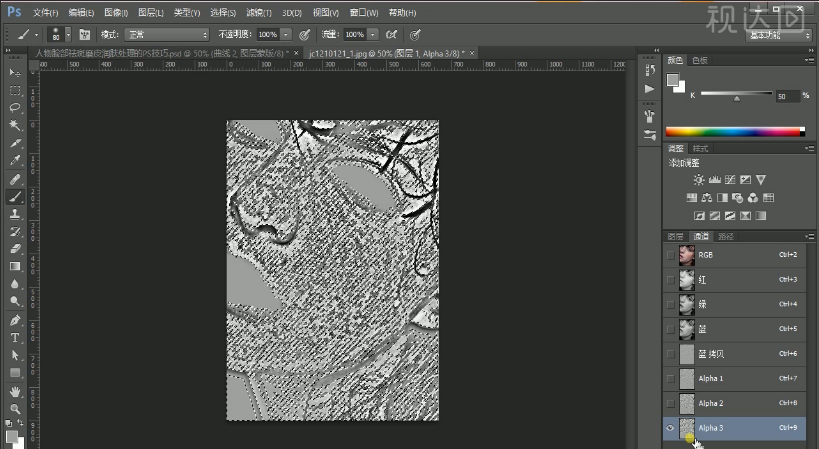This screenshot has width=819, height=449.
Task: Select the Hand tool
Action: [15, 392]
